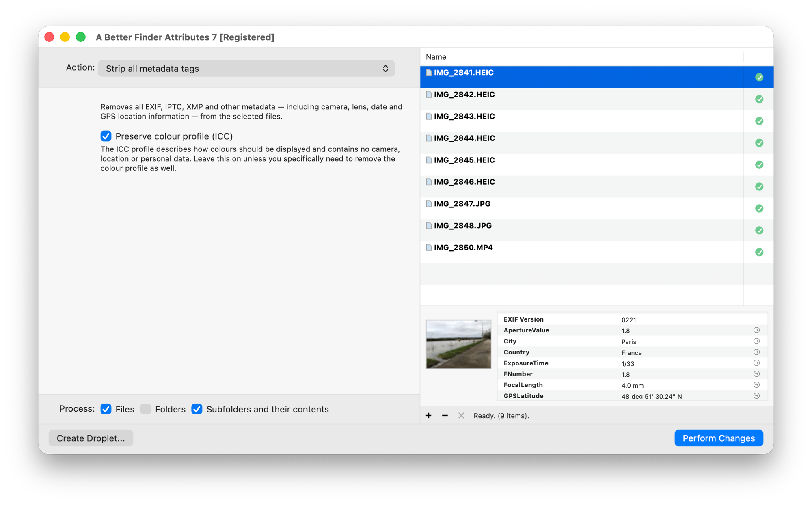This screenshot has width=812, height=505.
Task: Click arrow icon on FocalLength row
Action: click(x=756, y=385)
